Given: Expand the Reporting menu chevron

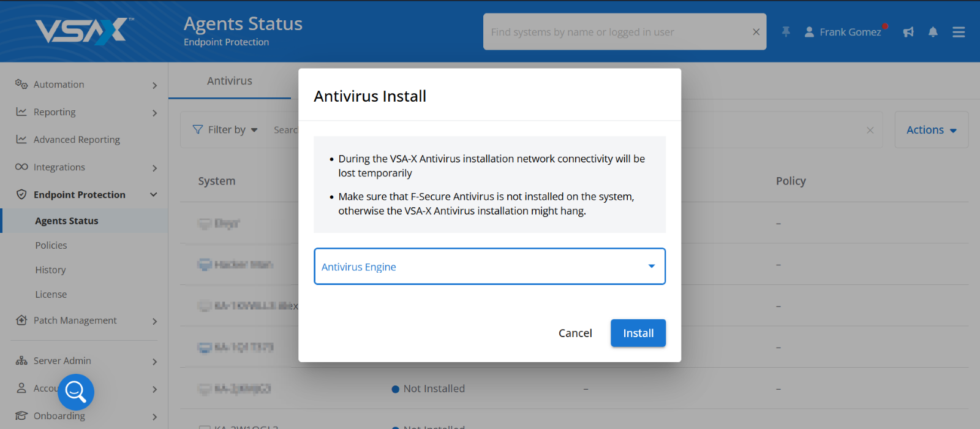Looking at the screenshot, I should pos(154,113).
